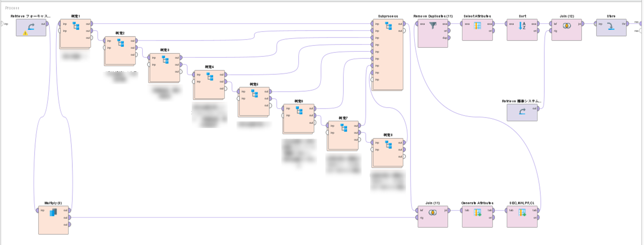Viewport: 644px width, 245px height.
Task: Click the Process breadcrumb label
Action: pyautogui.click(x=12, y=8)
